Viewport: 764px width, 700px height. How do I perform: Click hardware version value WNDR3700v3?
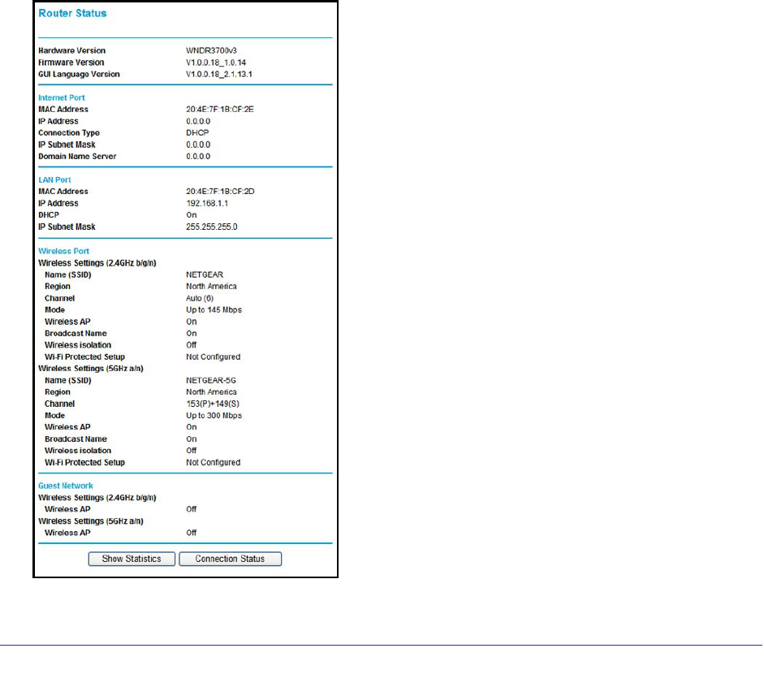click(x=211, y=50)
